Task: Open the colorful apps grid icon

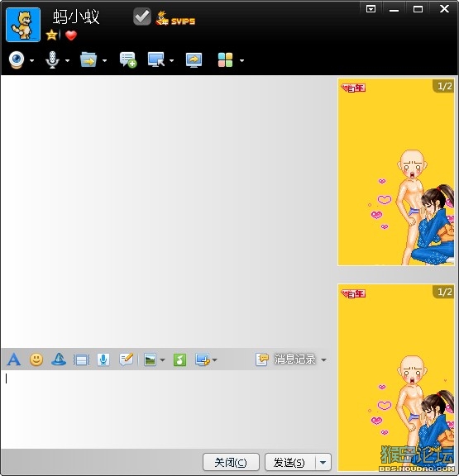Action: pos(225,60)
